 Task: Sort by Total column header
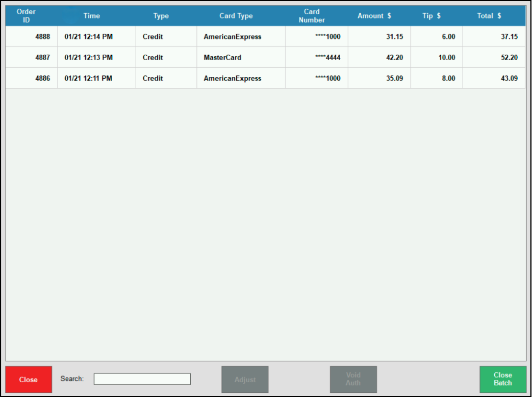coord(489,15)
